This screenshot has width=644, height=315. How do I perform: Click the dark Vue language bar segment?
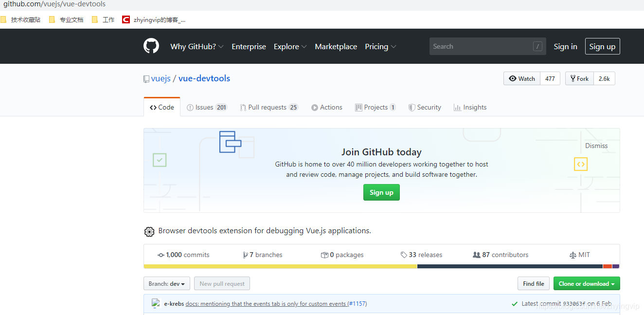point(510,266)
